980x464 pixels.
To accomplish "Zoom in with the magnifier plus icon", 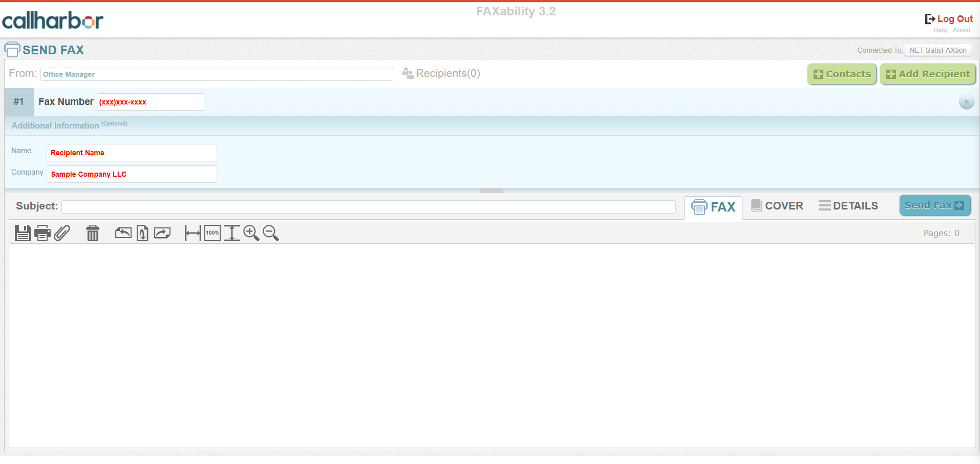I will coord(251,233).
